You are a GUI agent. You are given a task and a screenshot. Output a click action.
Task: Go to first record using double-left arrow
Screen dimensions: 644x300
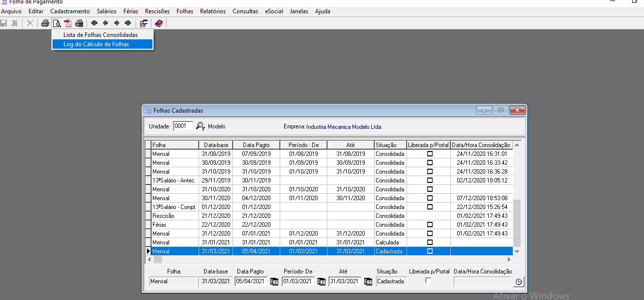94,23
